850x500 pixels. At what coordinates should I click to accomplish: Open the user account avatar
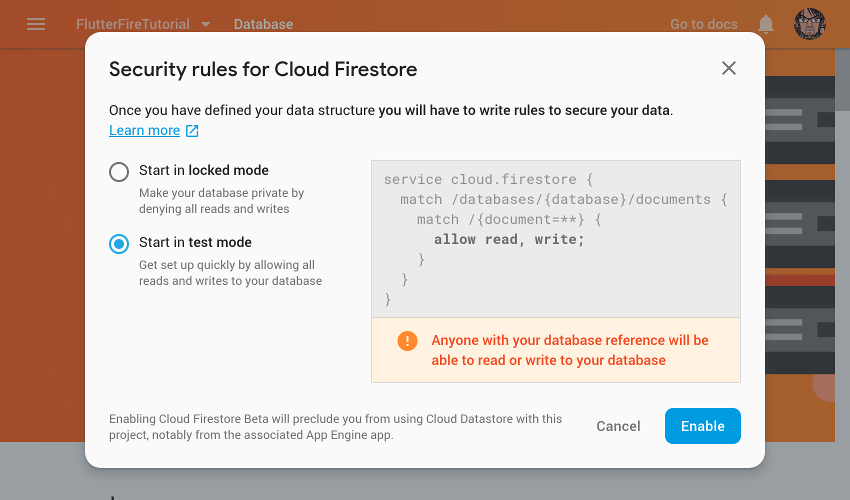point(809,24)
